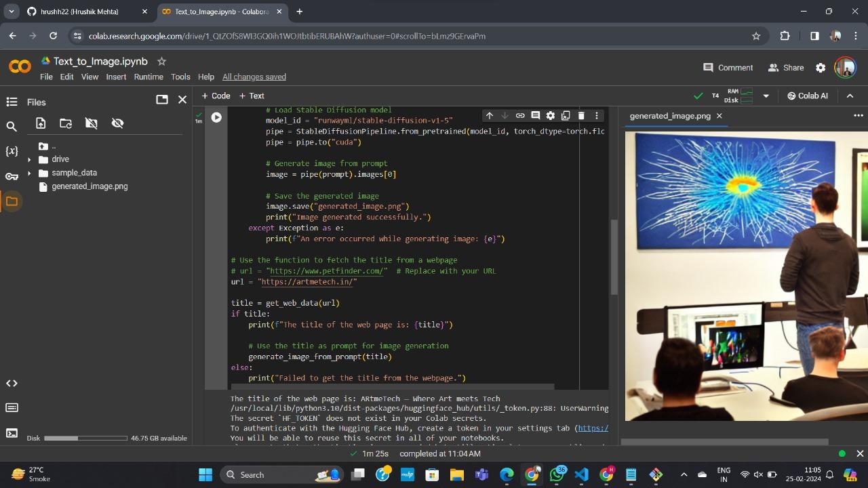Screen dimensions: 868x488
Task: Close the generated_image.png tab
Action: coord(719,116)
